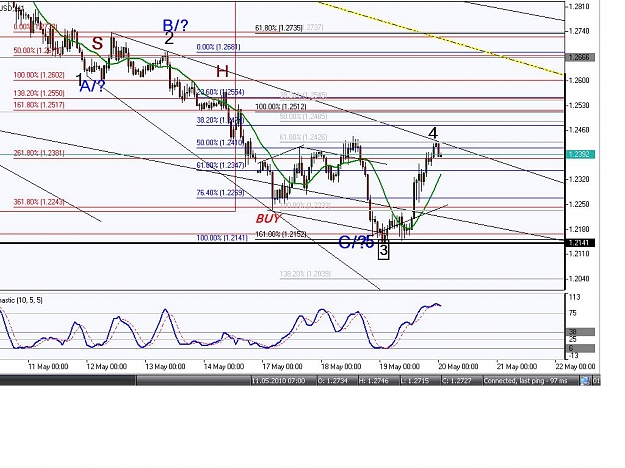
Task: Click the connection status icon in status bar
Action: [x=585, y=381]
